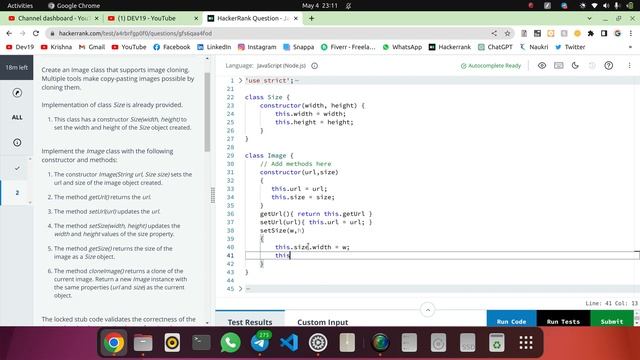
Task: Submit the code solution
Action: pyautogui.click(x=612, y=318)
